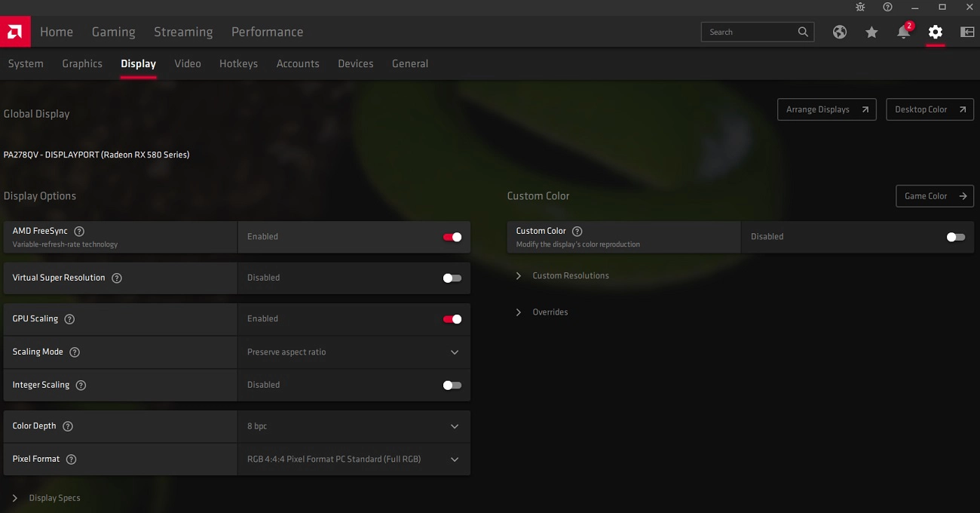Open the Performance tab

267,32
